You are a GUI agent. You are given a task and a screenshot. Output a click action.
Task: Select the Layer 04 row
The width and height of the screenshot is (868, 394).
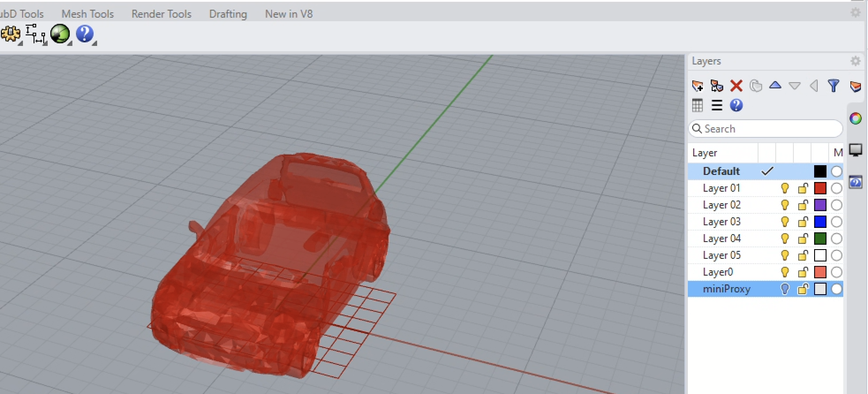(765, 239)
